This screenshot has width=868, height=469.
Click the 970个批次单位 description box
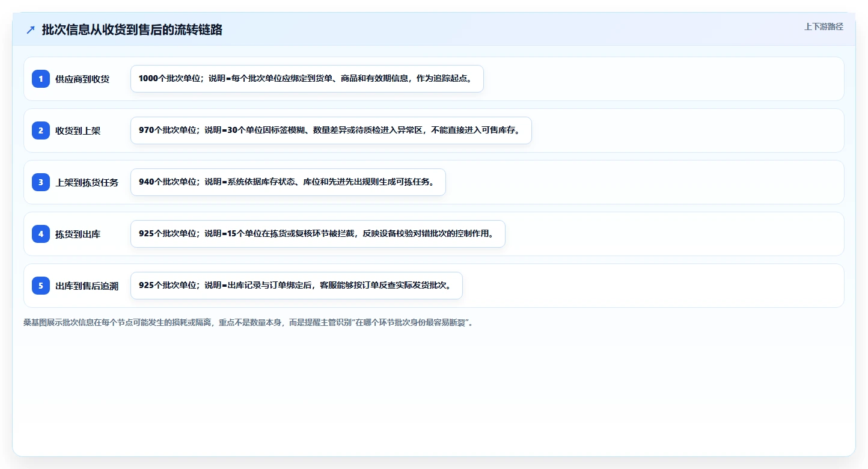(331, 130)
